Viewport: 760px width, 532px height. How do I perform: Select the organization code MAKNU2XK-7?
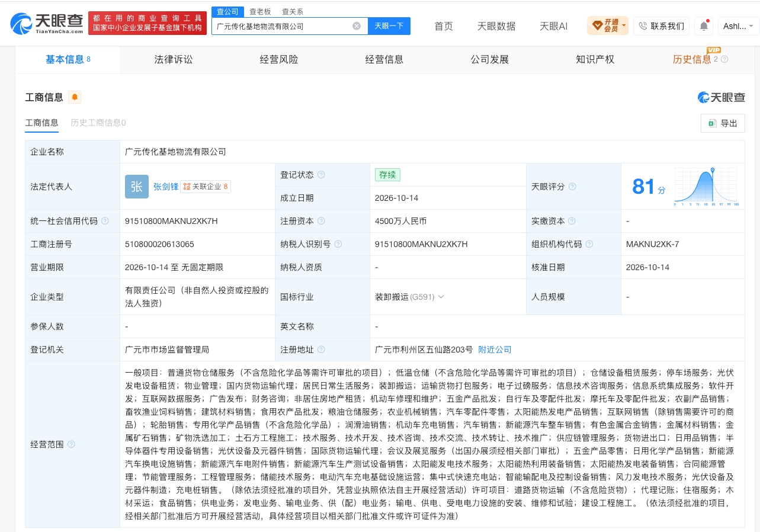652,244
